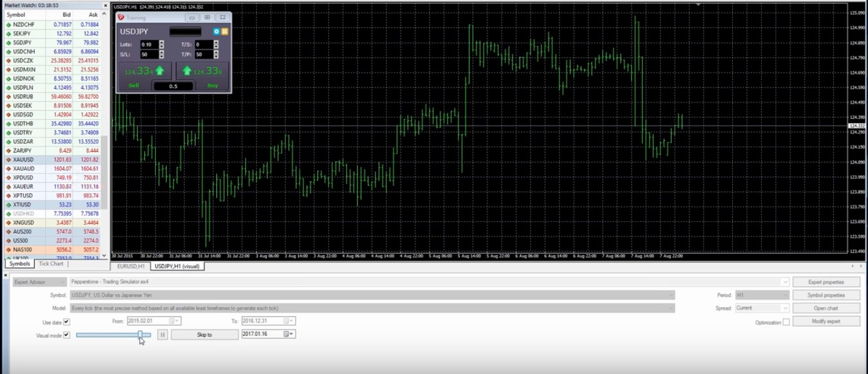Click the S/L input field showing 50

pyautogui.click(x=149, y=55)
